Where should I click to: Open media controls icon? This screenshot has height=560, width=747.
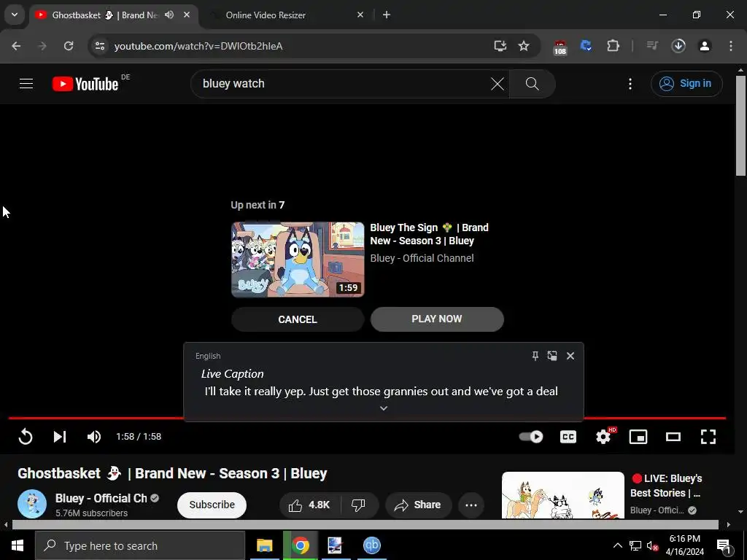(x=652, y=46)
